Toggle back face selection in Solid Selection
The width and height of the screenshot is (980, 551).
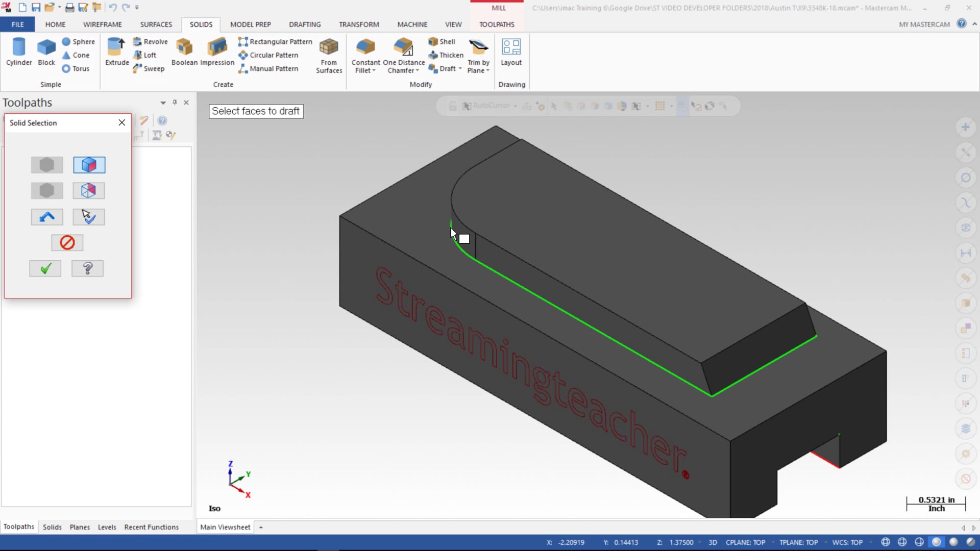tap(89, 190)
